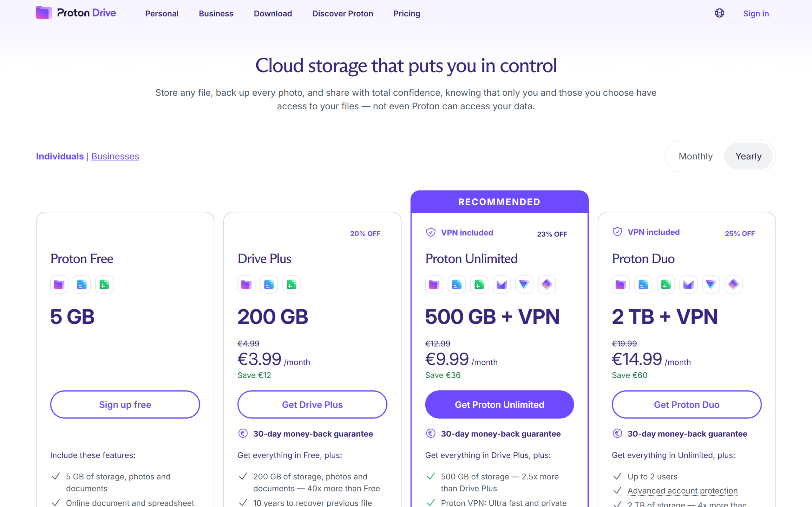Image resolution: width=812 pixels, height=507 pixels.
Task: Go to the Pricing menu item
Action: (x=407, y=13)
